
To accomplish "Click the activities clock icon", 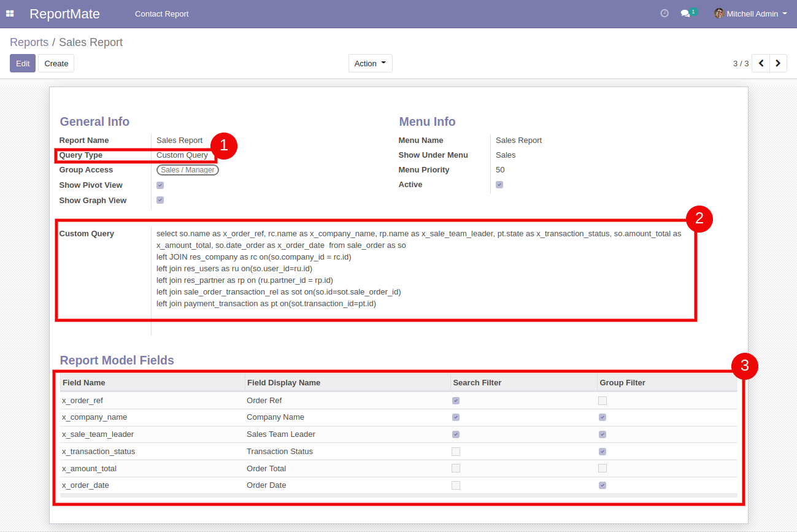I will 664,13.
